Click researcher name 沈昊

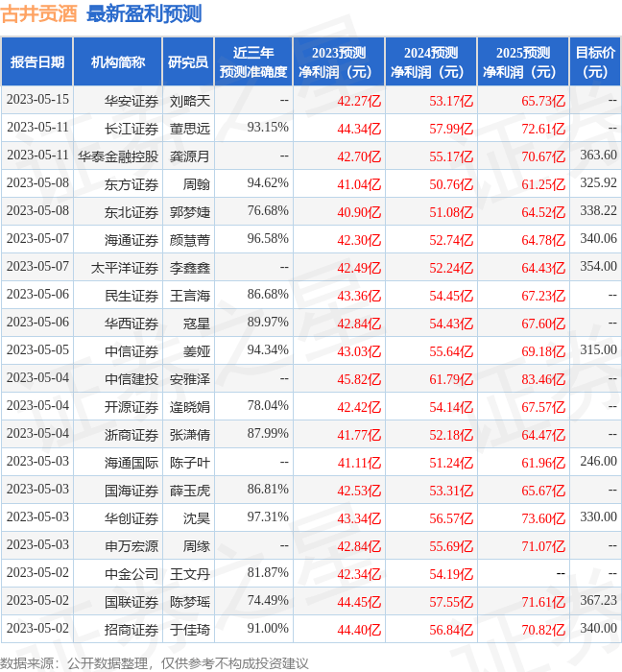click(197, 518)
